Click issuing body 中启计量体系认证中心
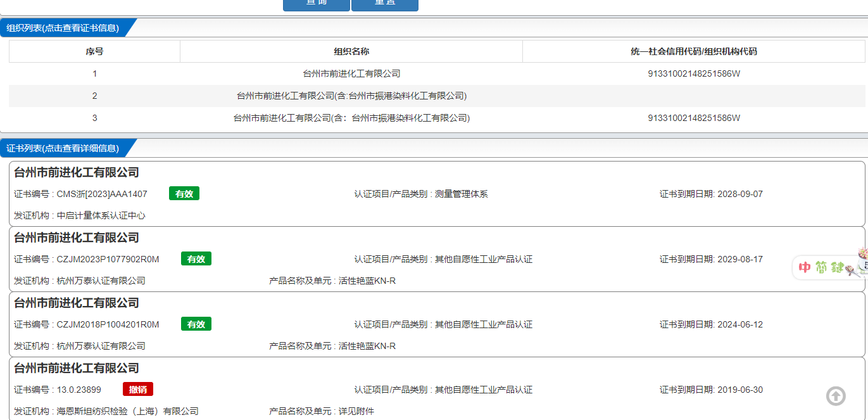The height and width of the screenshot is (420, 868). point(101,215)
